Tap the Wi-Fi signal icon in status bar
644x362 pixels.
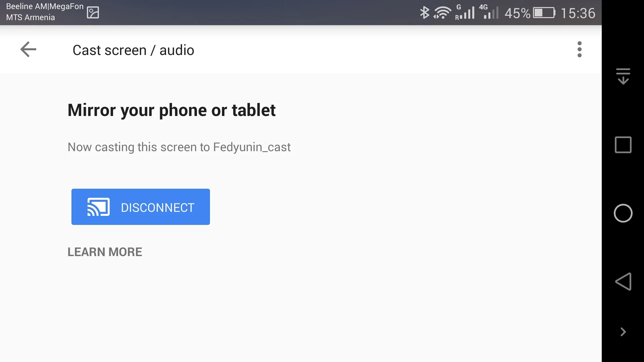(442, 13)
